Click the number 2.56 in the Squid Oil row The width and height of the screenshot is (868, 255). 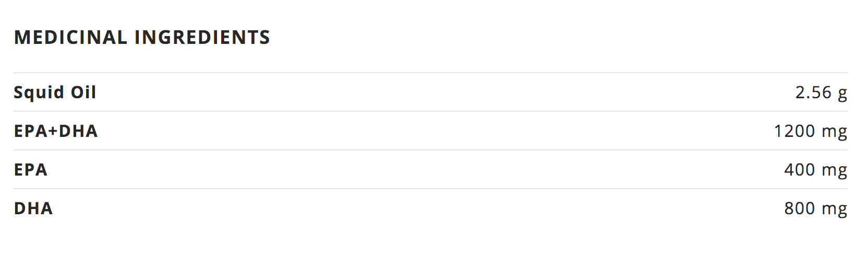click(x=813, y=92)
